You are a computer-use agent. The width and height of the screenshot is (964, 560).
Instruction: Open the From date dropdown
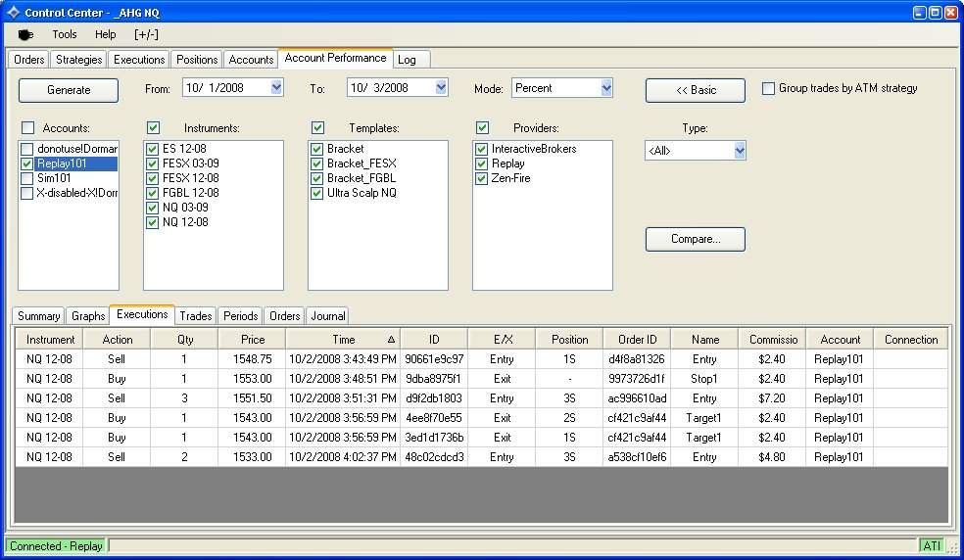[x=276, y=88]
